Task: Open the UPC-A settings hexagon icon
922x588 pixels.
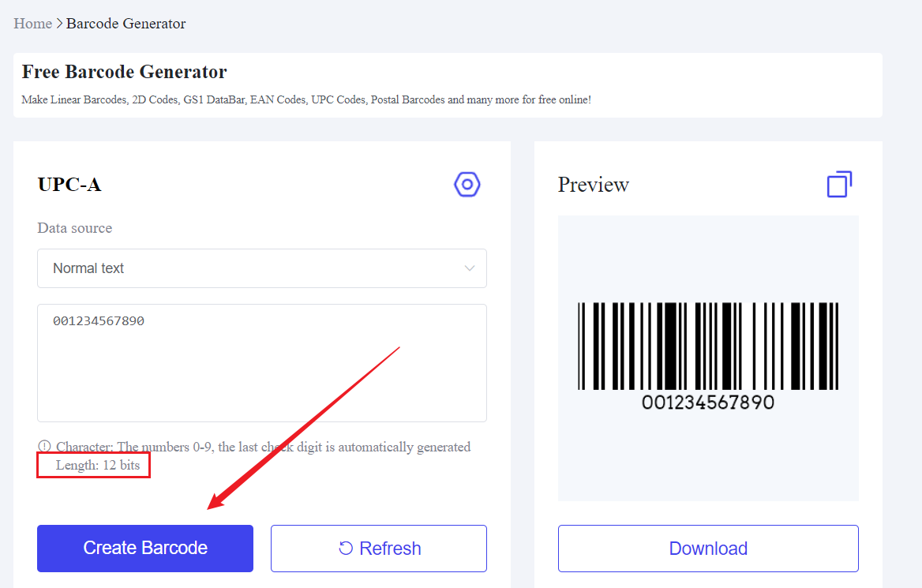Action: 467,185
